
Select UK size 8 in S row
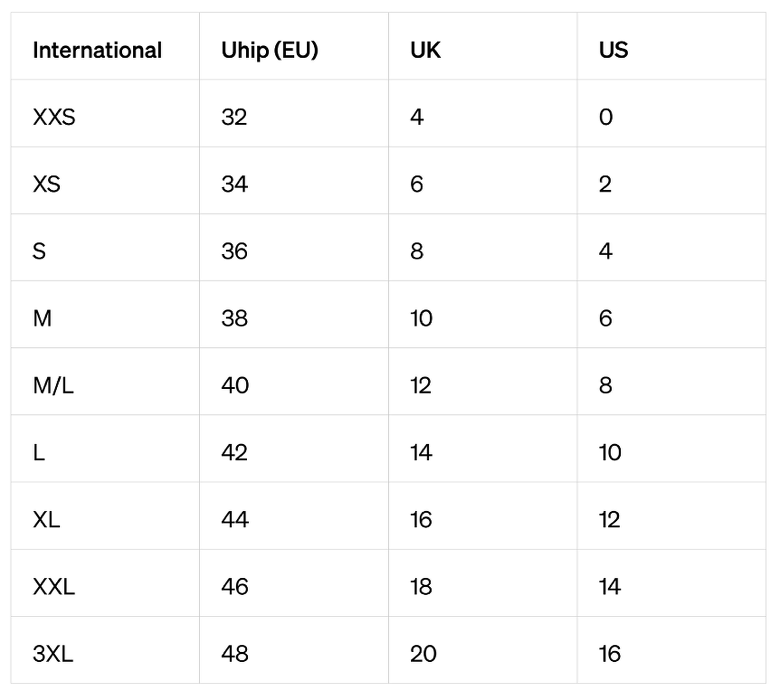pyautogui.click(x=417, y=251)
